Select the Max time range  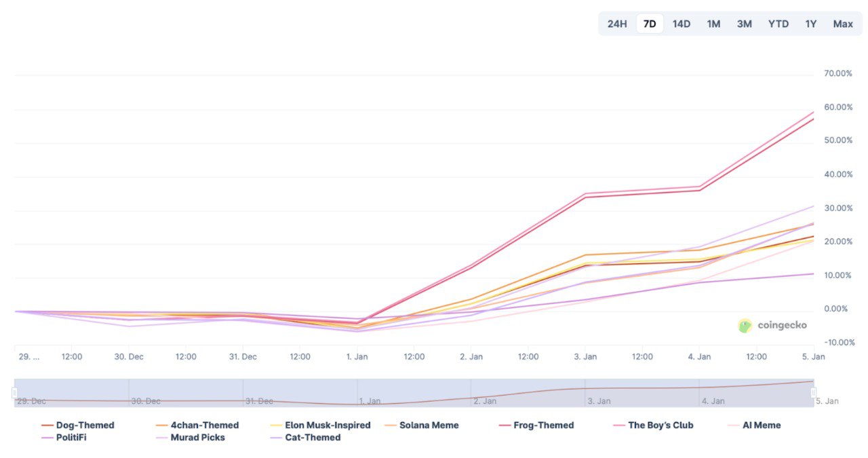coord(843,24)
